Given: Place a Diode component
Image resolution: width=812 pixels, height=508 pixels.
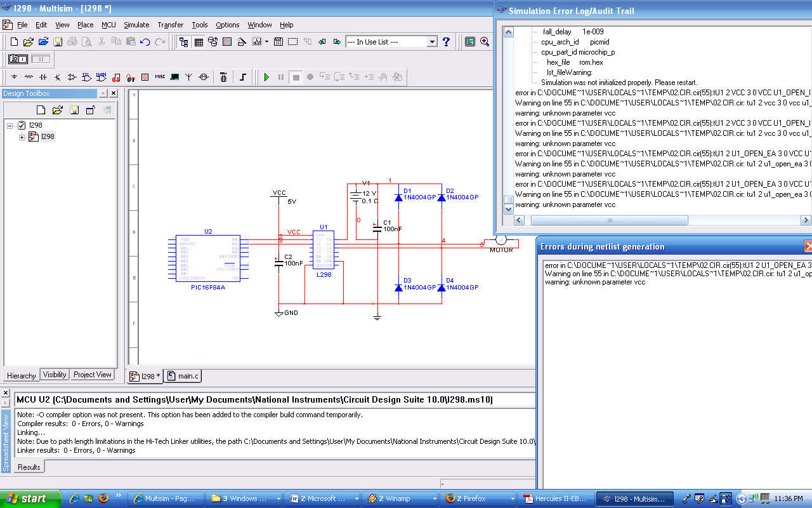Looking at the screenshot, I should 43,77.
